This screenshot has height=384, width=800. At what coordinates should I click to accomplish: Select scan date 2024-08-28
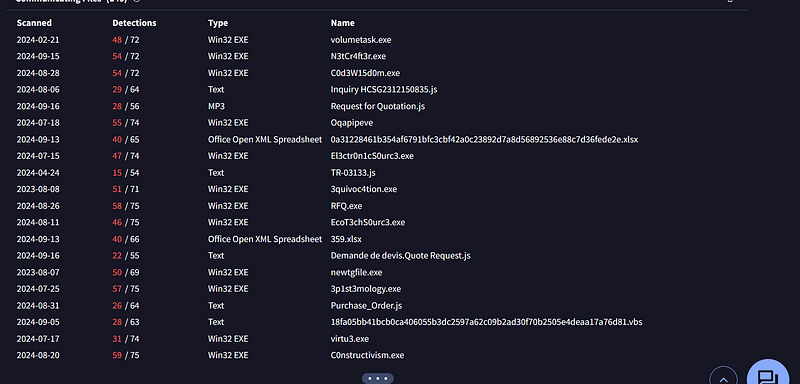coord(38,73)
